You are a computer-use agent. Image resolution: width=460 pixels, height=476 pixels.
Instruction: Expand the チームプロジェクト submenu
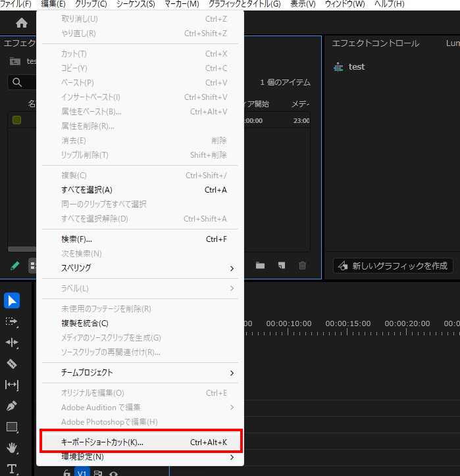click(141, 373)
